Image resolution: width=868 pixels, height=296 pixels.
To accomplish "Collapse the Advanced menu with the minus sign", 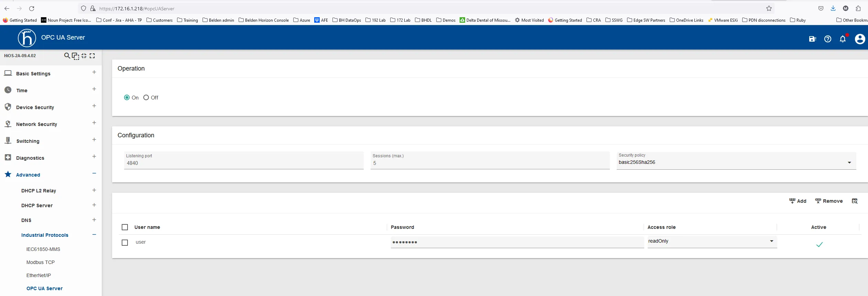I will (x=94, y=173).
